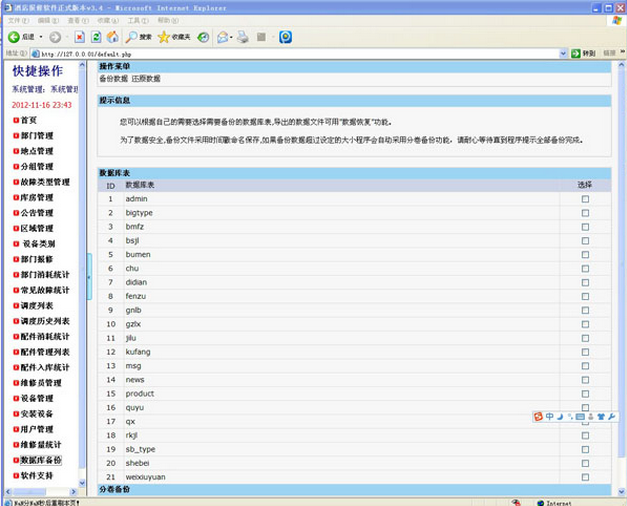
Task: Open the wrench settings icon on the IME bar
Action: click(611, 417)
